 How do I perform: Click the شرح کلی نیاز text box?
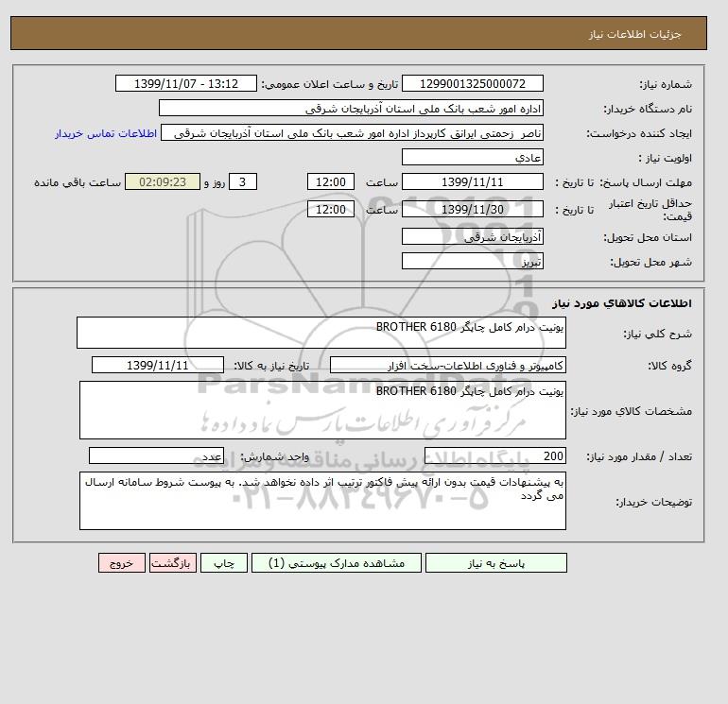tap(321, 333)
